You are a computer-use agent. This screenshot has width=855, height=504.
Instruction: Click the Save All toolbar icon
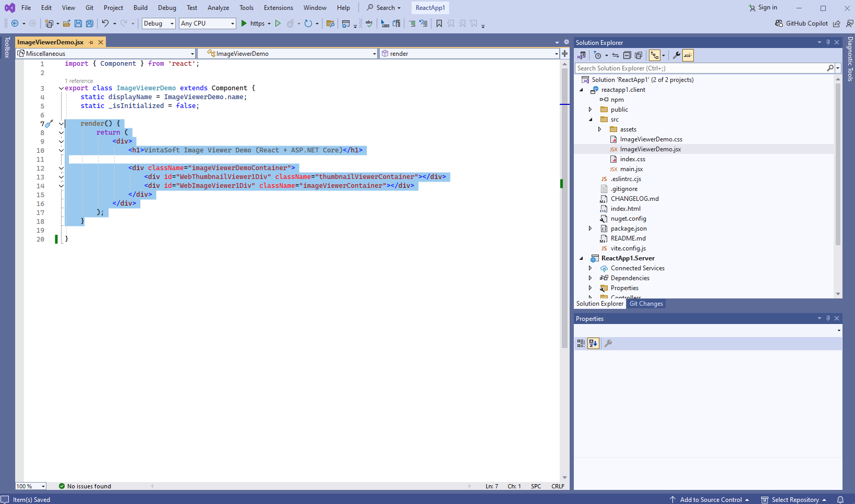coord(90,23)
